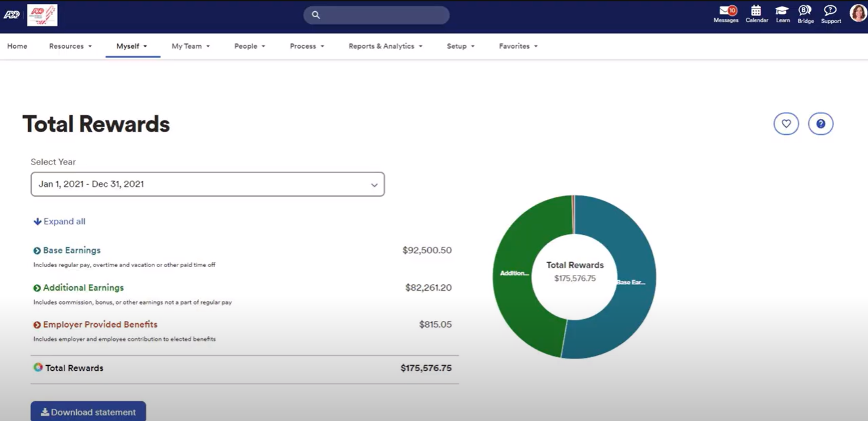The width and height of the screenshot is (868, 421).
Task: Go to the Home tab
Action: tap(17, 46)
